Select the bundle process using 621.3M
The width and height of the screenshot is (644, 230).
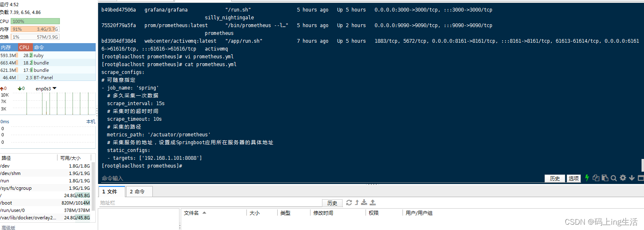pyautogui.click(x=48, y=70)
